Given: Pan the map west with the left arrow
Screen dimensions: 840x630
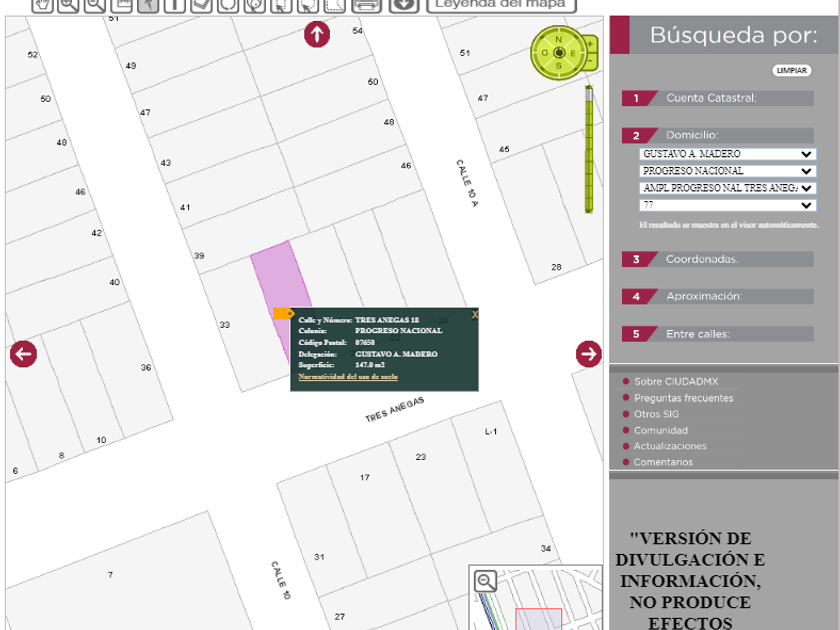Looking at the screenshot, I should tap(23, 353).
